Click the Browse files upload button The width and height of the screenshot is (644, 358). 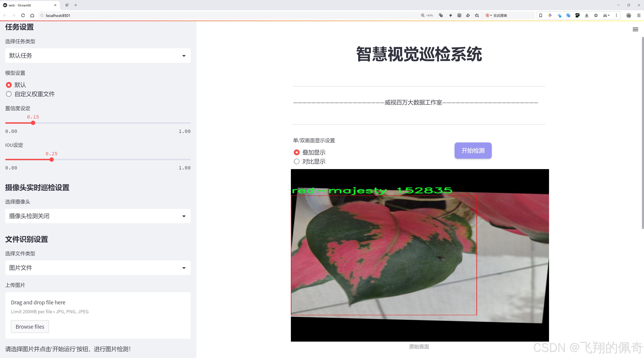pos(30,326)
